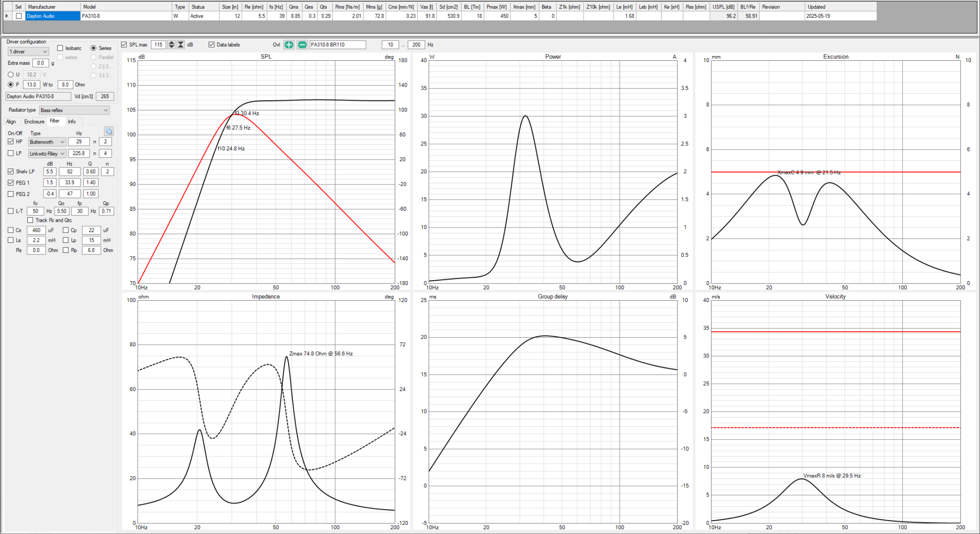This screenshot has height=534, width=980.
Task: Click the Active status cell
Action: point(204,16)
